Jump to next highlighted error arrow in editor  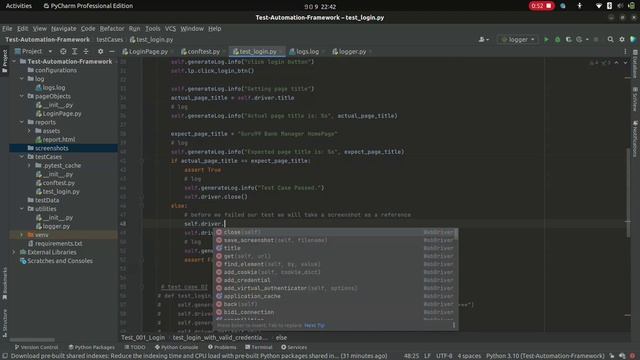626,62
